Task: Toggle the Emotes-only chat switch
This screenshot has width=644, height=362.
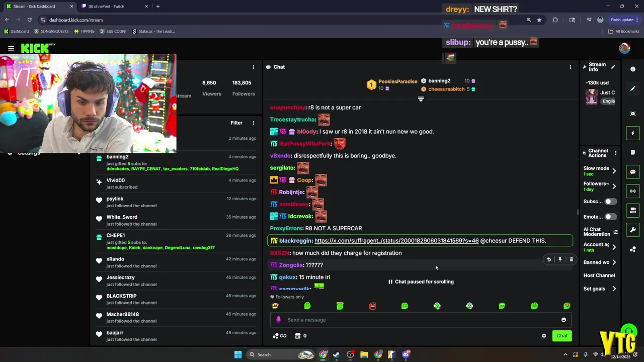Action: click(x=610, y=217)
